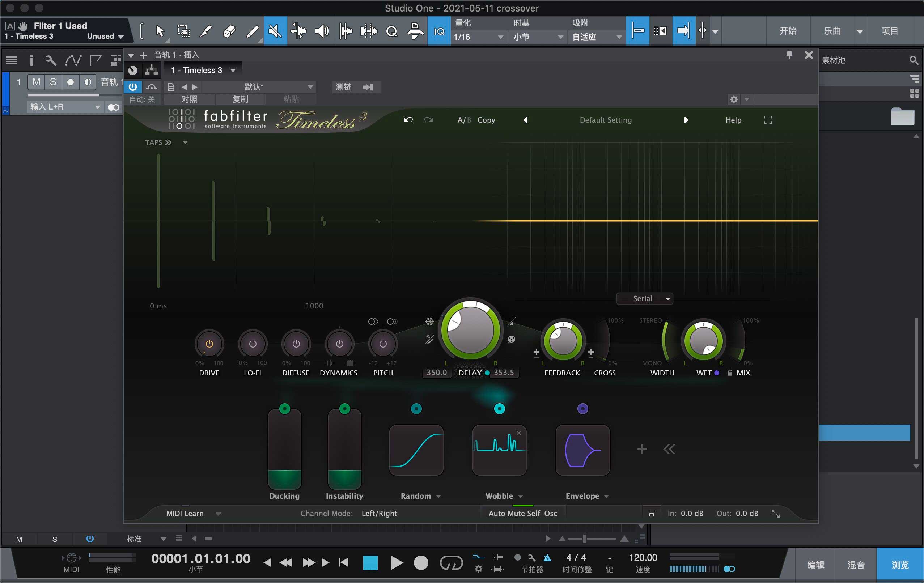
Task: Go to previous preset arrow
Action: (526, 120)
